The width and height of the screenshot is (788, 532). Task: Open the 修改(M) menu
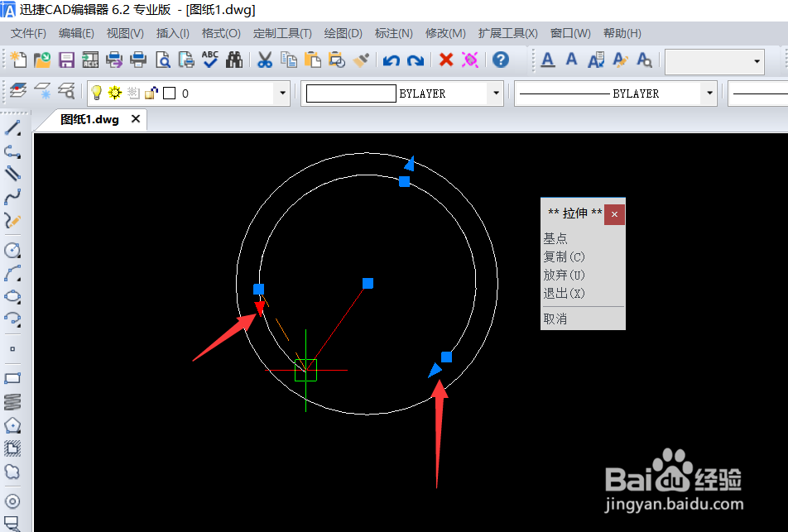point(445,33)
